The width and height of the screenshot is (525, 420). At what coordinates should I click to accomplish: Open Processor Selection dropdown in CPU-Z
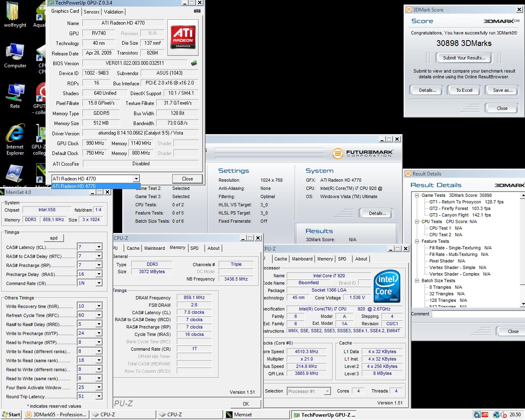pos(327,391)
